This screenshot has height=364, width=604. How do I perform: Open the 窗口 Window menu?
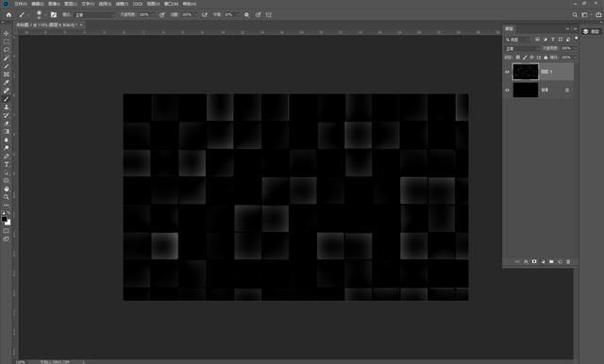click(x=171, y=4)
